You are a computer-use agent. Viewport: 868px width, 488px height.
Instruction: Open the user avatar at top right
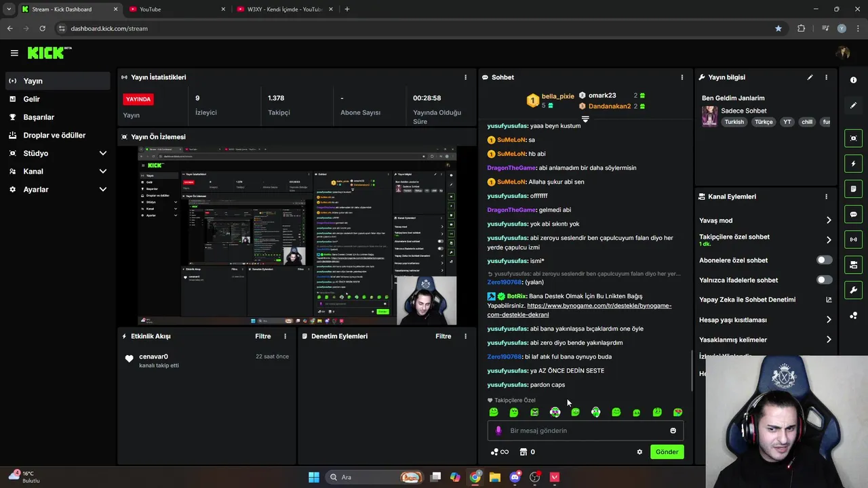coord(843,53)
